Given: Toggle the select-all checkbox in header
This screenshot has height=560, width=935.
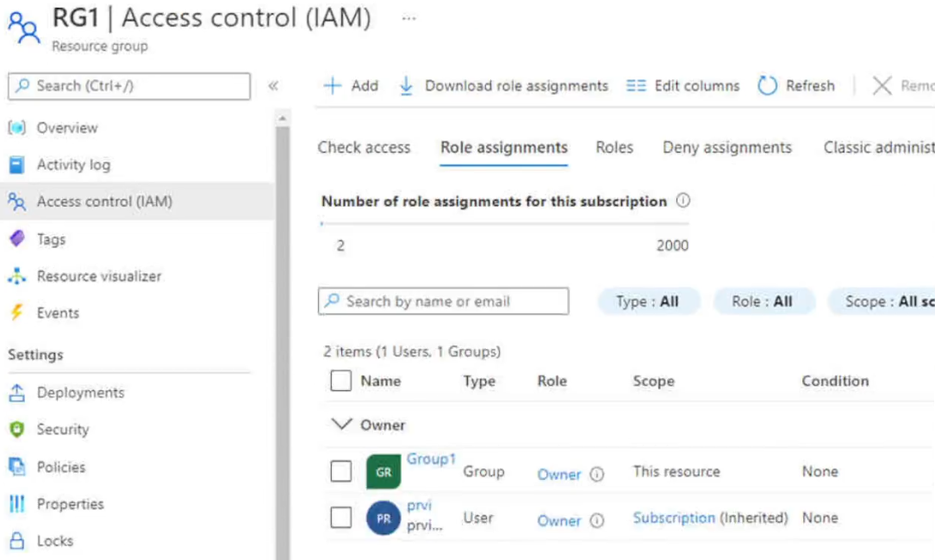Looking at the screenshot, I should tap(341, 381).
